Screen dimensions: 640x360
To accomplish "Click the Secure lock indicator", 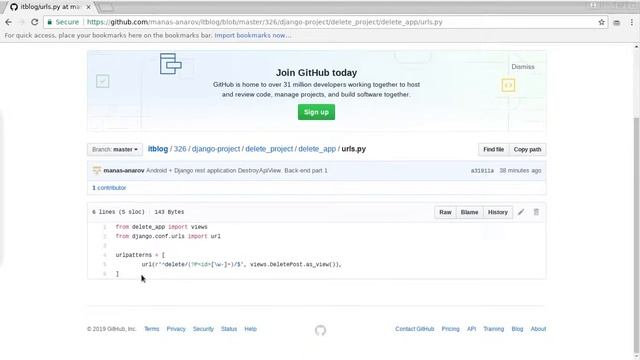I will pyautogui.click(x=63, y=22).
